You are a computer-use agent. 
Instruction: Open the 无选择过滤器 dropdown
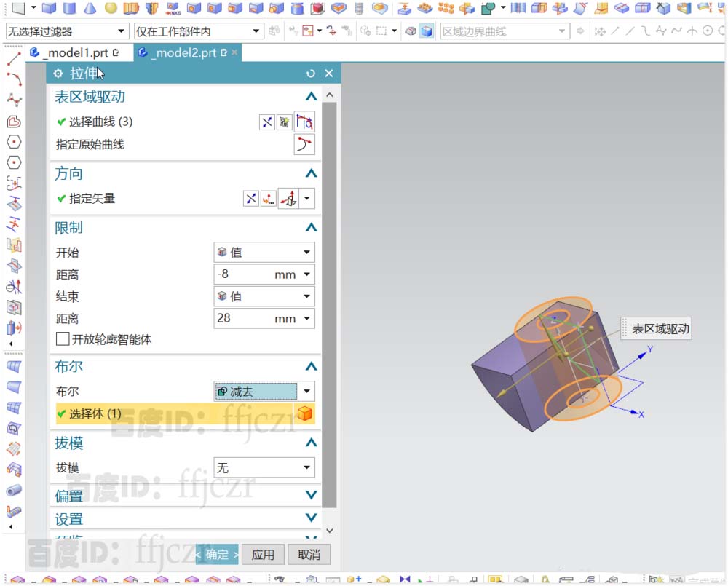(66, 31)
